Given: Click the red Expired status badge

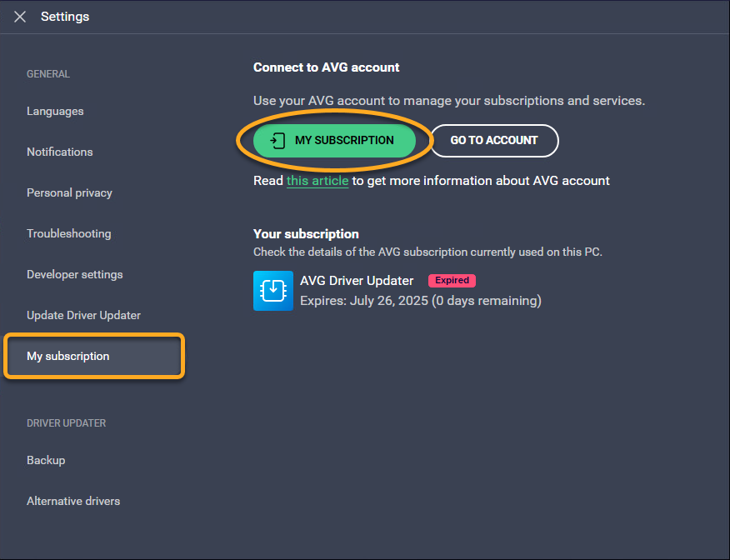Looking at the screenshot, I should click(452, 281).
